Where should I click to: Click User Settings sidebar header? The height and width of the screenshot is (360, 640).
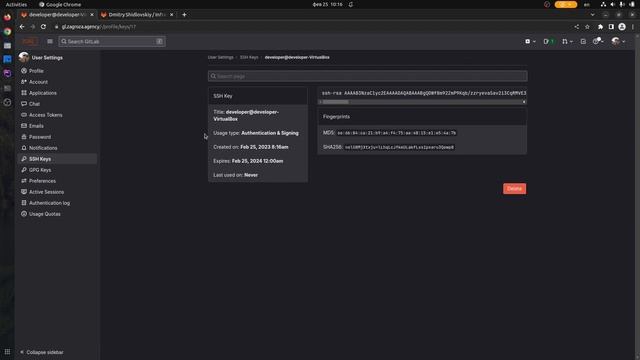41,58
